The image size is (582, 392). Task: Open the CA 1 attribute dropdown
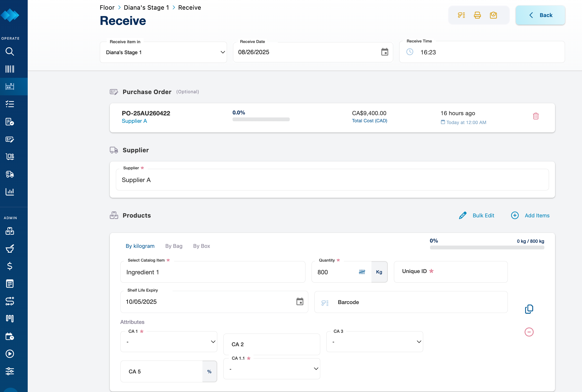[169, 342]
